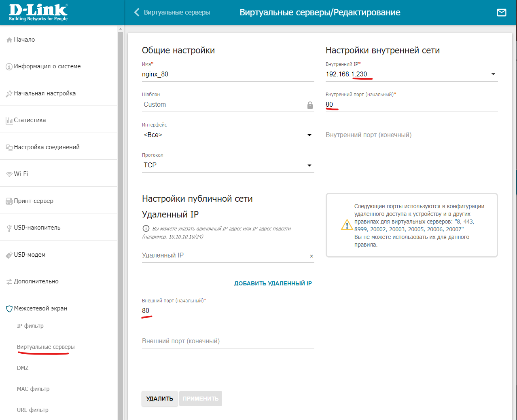Click the back chevron to Виртуальные серверы

click(x=137, y=13)
